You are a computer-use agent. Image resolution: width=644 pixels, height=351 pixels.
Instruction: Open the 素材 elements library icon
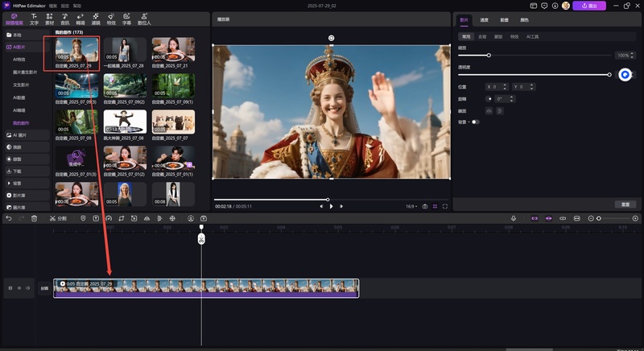coord(49,19)
